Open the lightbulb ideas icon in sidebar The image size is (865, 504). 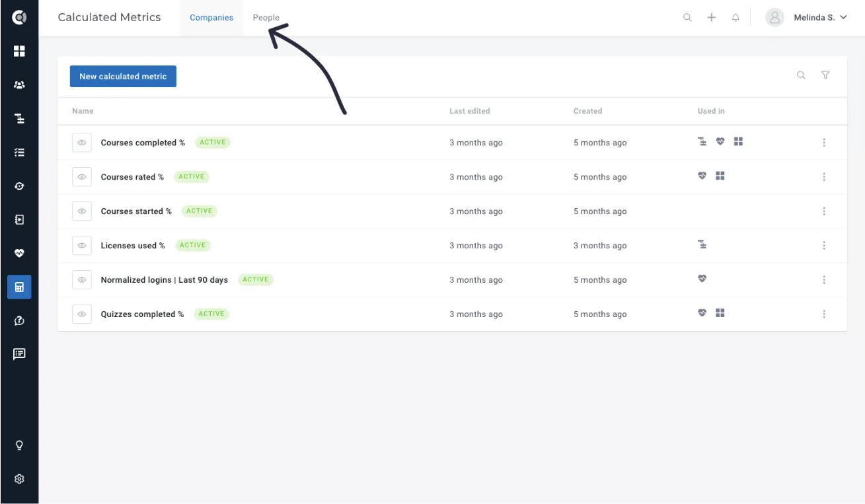click(19, 445)
